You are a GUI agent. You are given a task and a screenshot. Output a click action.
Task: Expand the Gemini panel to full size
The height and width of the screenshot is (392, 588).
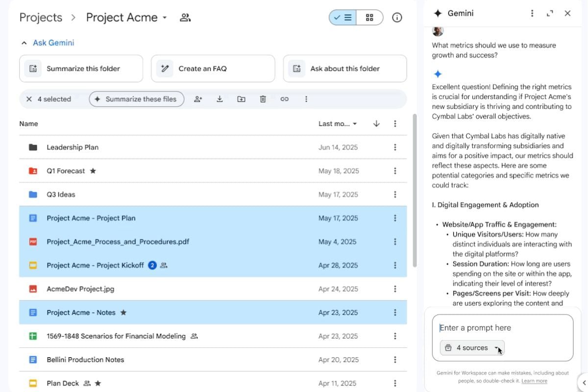click(550, 13)
